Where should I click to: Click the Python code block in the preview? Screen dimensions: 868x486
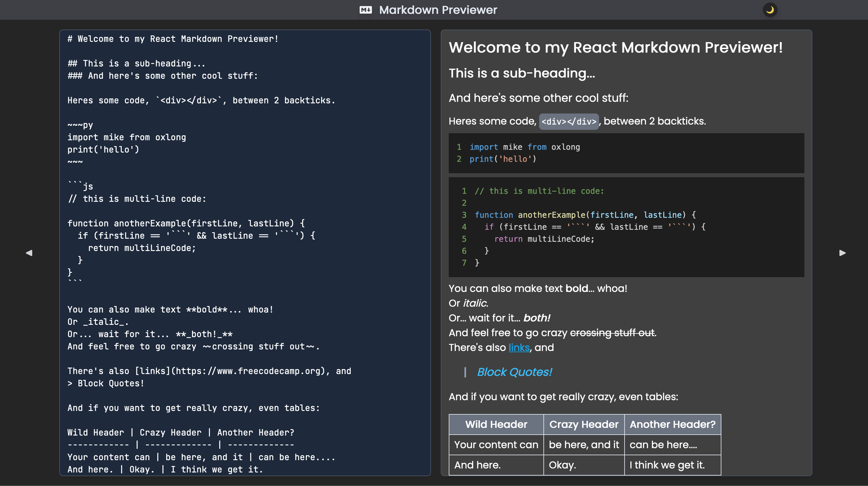tap(626, 153)
